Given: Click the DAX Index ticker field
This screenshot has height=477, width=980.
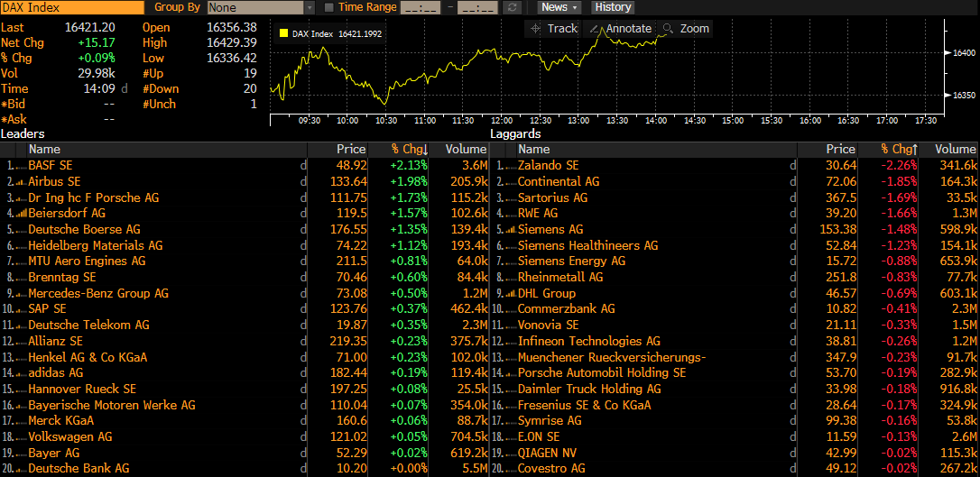Looking at the screenshot, I should pyautogui.click(x=72, y=7).
